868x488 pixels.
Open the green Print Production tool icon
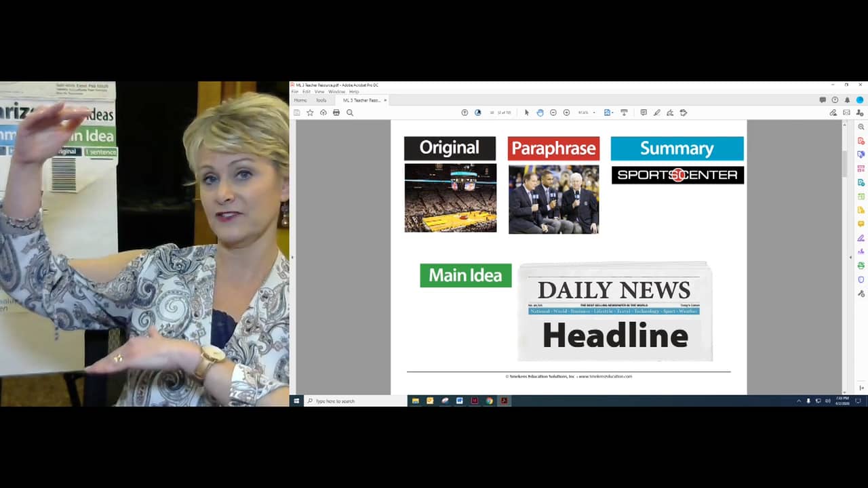point(861,266)
